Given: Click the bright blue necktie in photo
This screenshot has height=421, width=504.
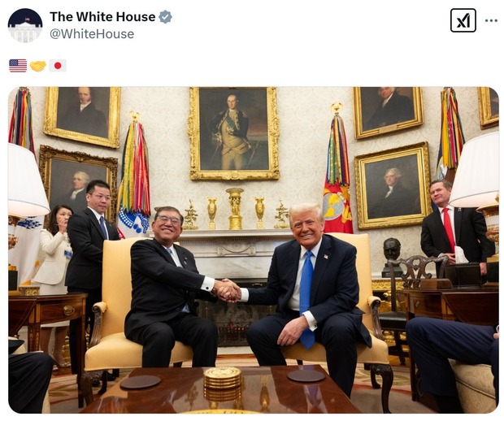Looking at the screenshot, I should tap(306, 299).
